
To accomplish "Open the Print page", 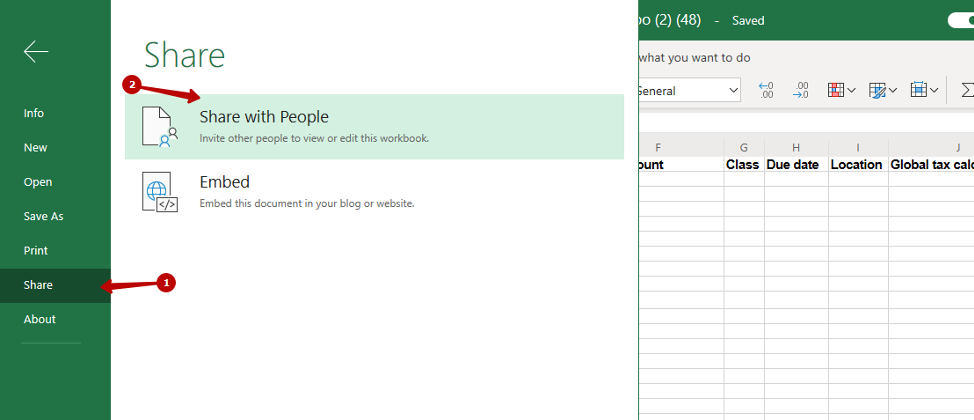I will [x=35, y=251].
